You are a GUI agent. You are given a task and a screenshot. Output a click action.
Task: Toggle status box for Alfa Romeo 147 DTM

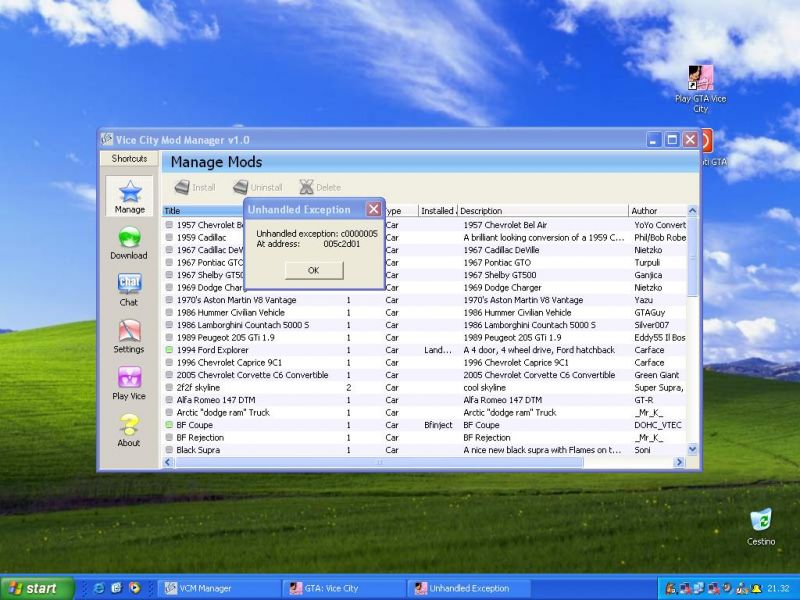coord(169,400)
